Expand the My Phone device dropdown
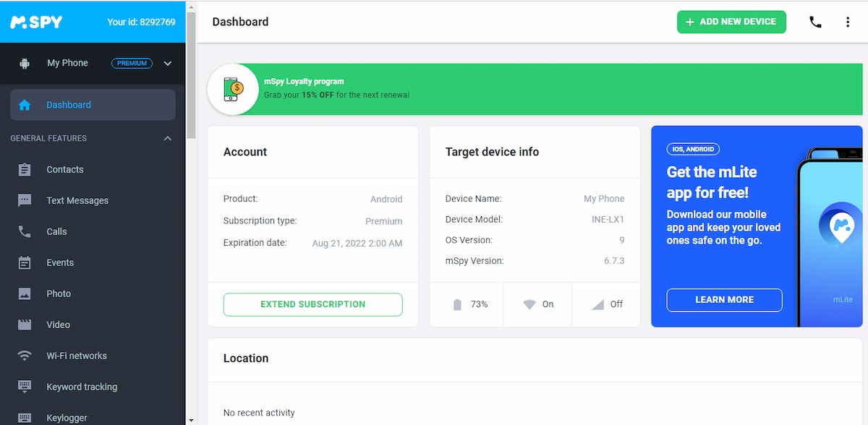Viewport: 868px width, 425px height. (168, 63)
